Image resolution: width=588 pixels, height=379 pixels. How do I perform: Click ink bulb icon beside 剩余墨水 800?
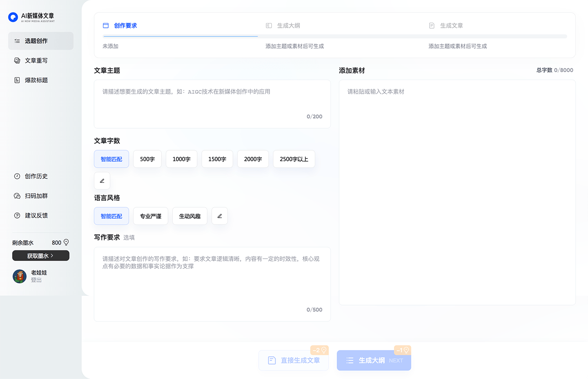[x=66, y=242]
